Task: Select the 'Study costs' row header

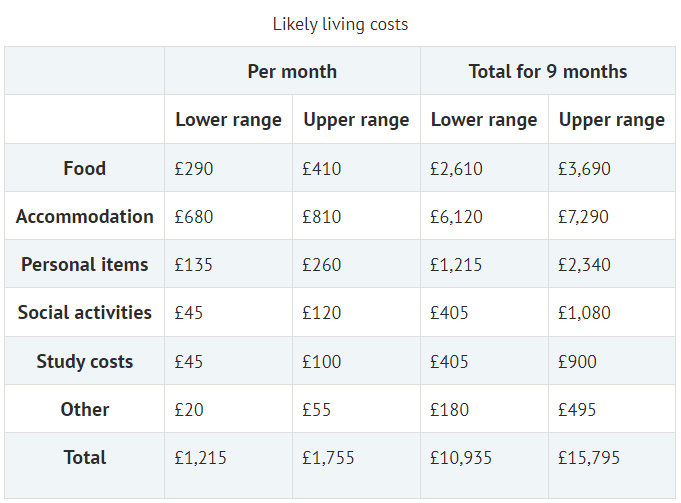Action: tap(85, 361)
